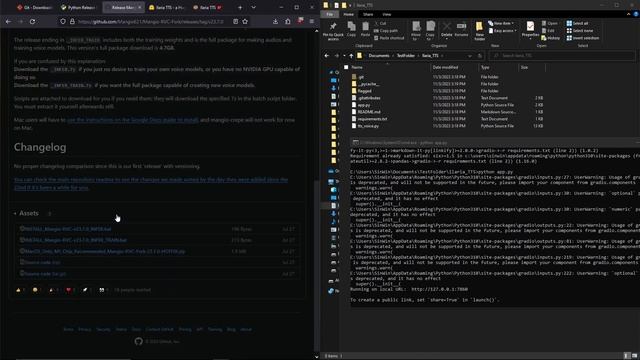Open the Contact GitHub footer link
This screenshot has width=640, height=360.
click(160, 329)
